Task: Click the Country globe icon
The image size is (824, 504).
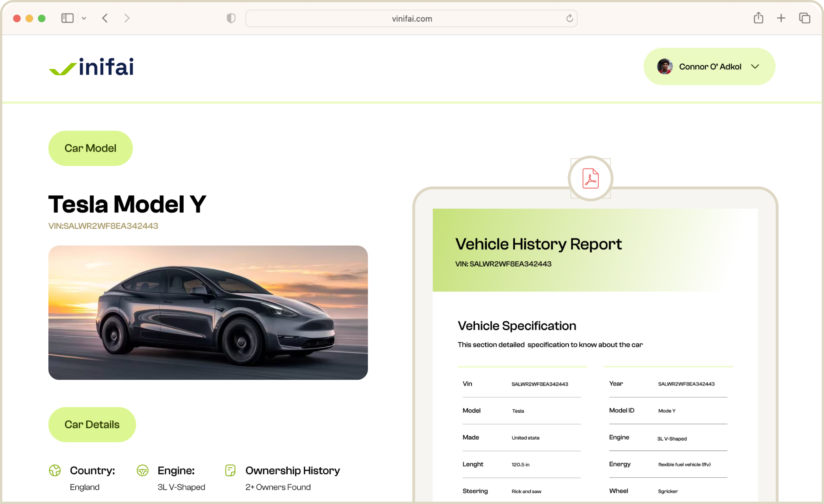Action: click(x=55, y=470)
